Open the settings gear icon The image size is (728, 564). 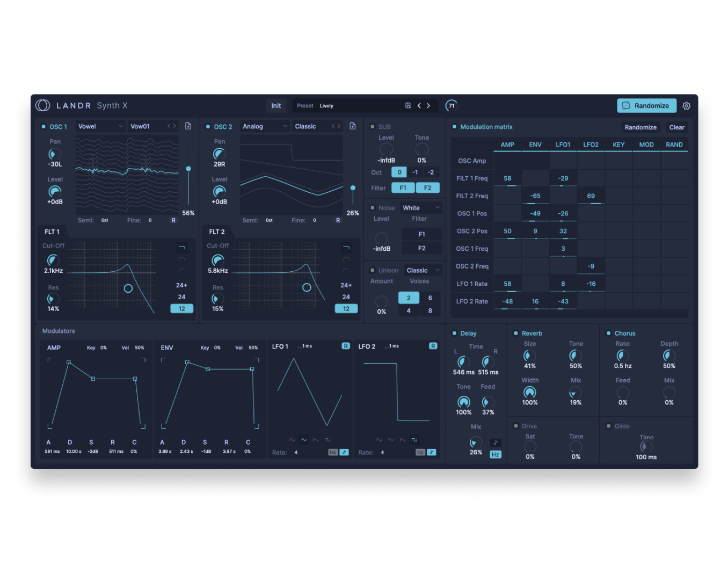point(687,106)
